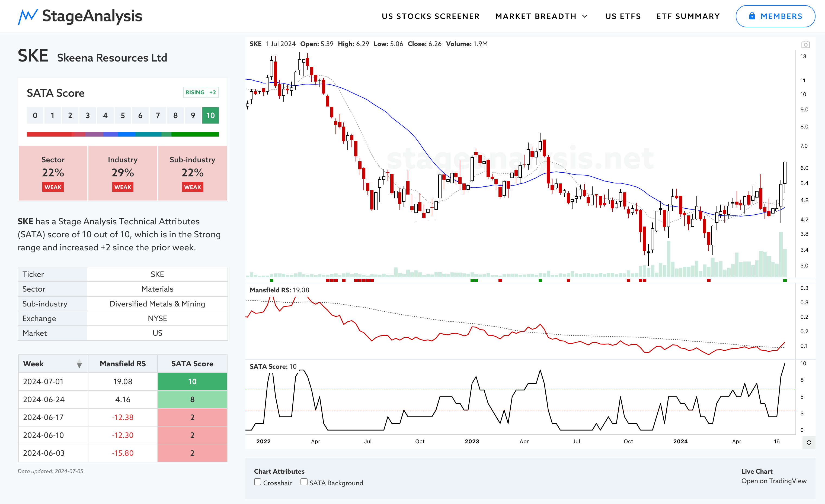This screenshot has height=504, width=825.
Task: Click the SATA Score column header
Action: (192, 364)
